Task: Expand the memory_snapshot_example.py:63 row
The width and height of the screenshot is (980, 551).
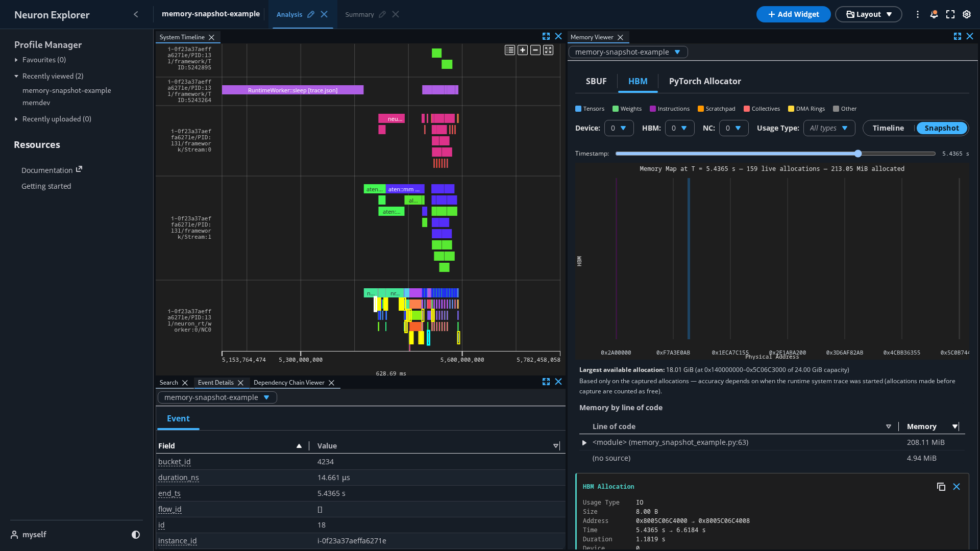Action: pyautogui.click(x=584, y=442)
